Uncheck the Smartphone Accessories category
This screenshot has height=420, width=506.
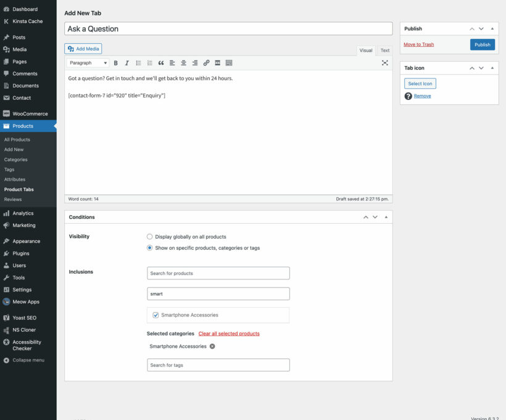[x=154, y=315]
